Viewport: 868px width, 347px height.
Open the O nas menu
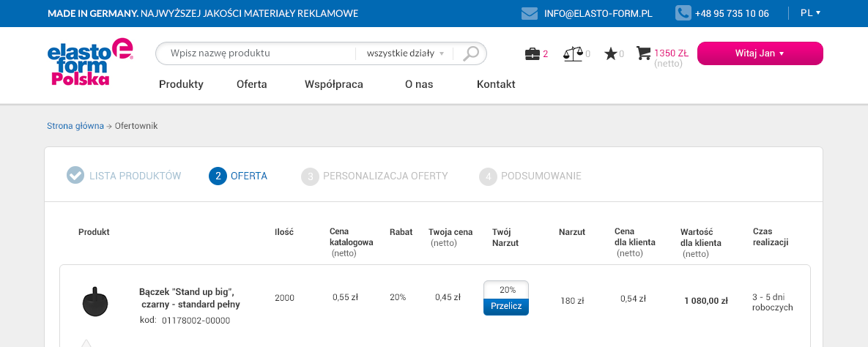tap(419, 84)
